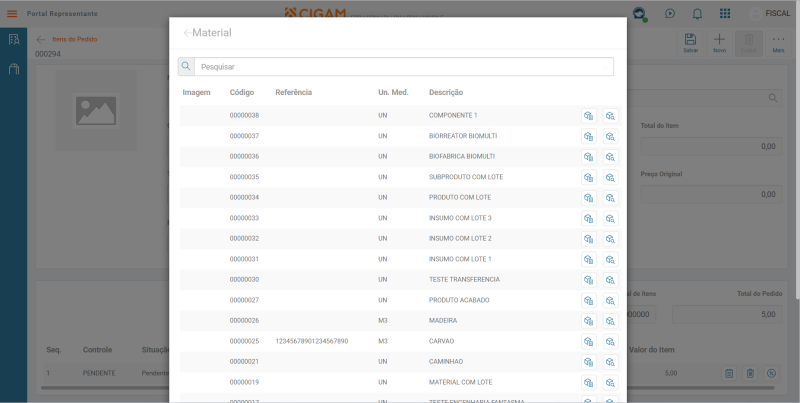Click the Salvar button in toolbar
800x403 pixels.
(x=690, y=44)
